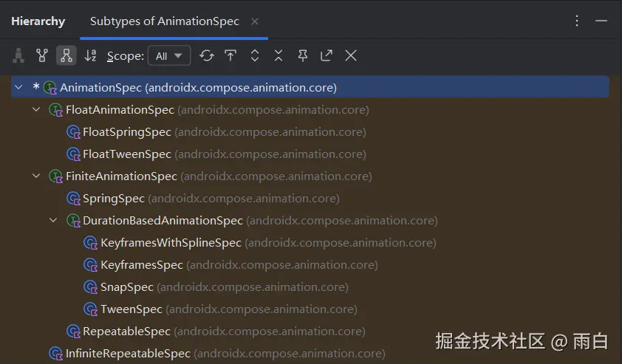This screenshot has height=364, width=622.
Task: Expand all nodes in the tree
Action: tap(255, 55)
